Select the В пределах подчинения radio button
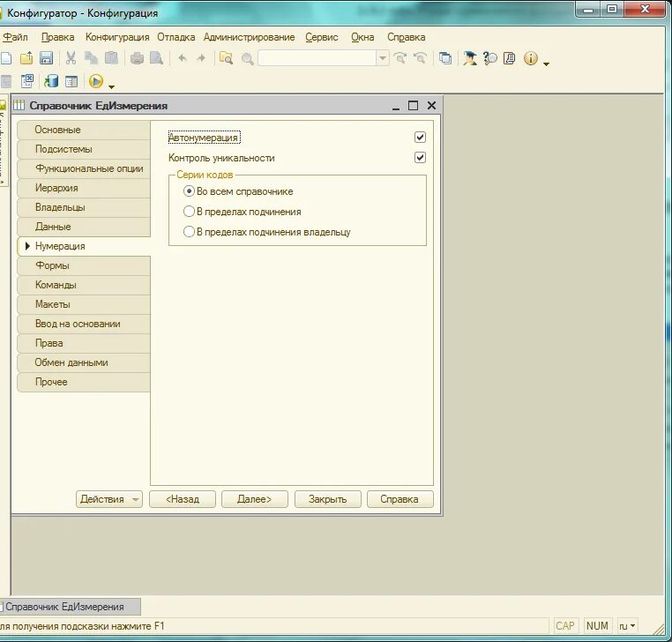 point(189,212)
